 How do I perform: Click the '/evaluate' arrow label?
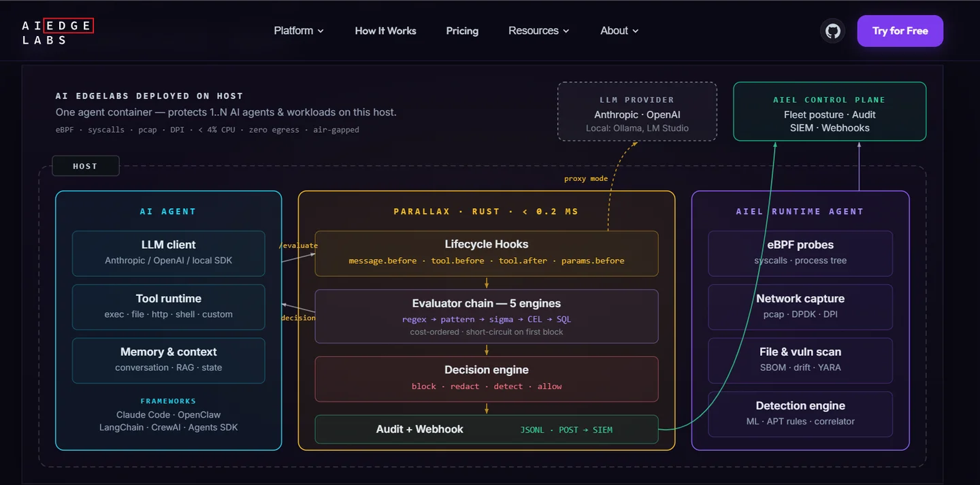298,246
